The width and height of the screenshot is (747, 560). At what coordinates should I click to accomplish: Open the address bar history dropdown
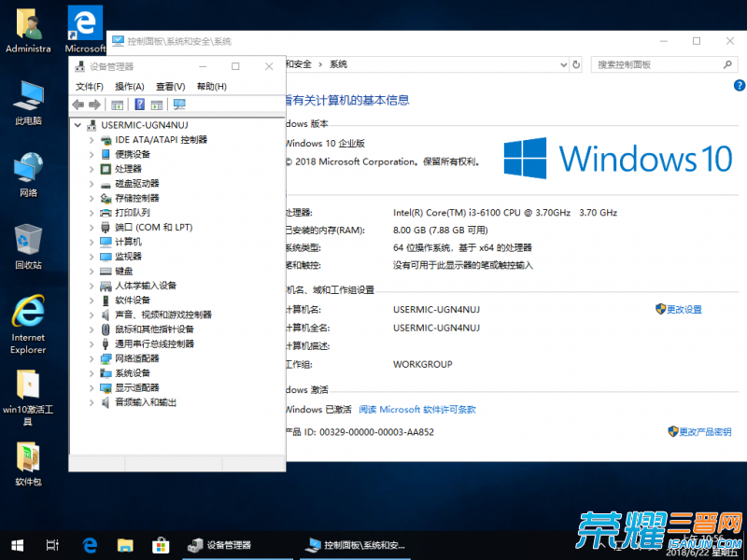564,64
